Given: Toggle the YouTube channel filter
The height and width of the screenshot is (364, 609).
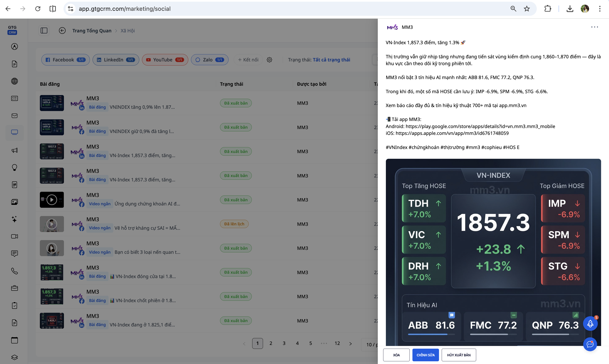Looking at the screenshot, I should point(165,60).
